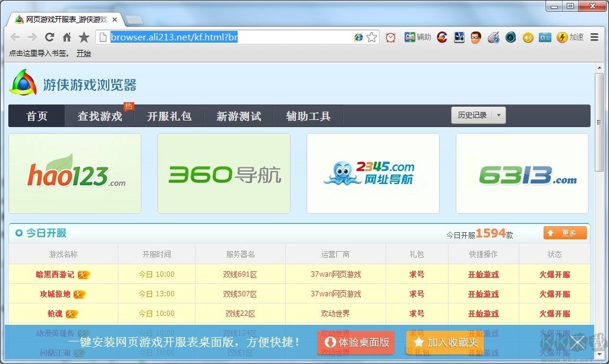Click the orange 更多 progress-style banner button
609x364 pixels.
564,233
